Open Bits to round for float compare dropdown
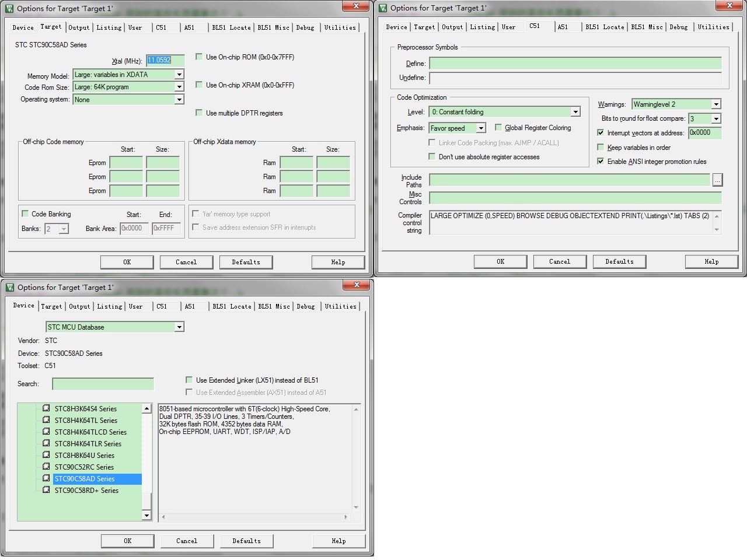The height and width of the screenshot is (560, 747). coord(716,119)
